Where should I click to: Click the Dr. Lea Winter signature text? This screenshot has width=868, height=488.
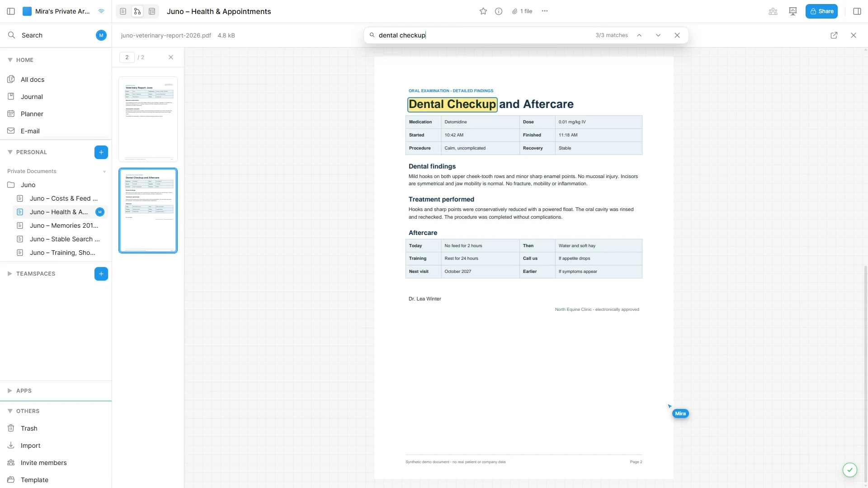pos(425,299)
